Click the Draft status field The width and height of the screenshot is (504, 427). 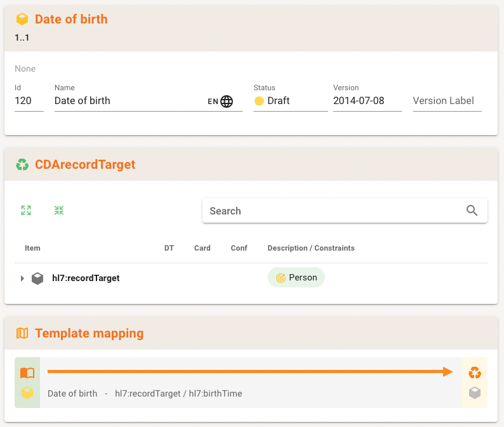[290, 101]
